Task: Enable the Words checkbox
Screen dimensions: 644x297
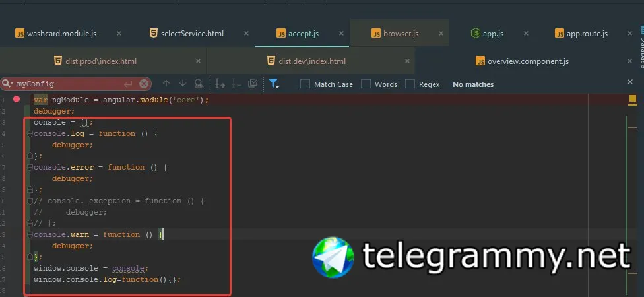Action: pos(366,84)
